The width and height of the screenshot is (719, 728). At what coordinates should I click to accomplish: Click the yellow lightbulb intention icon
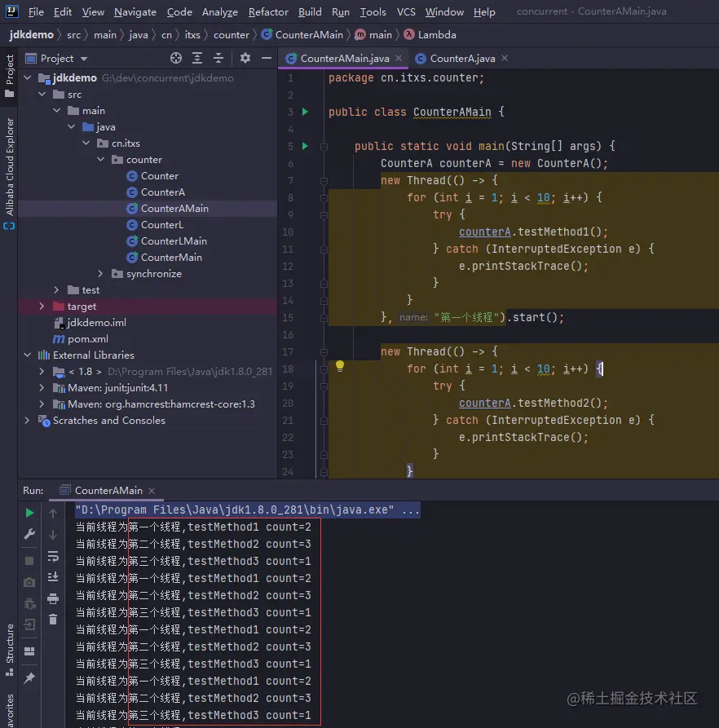click(340, 366)
